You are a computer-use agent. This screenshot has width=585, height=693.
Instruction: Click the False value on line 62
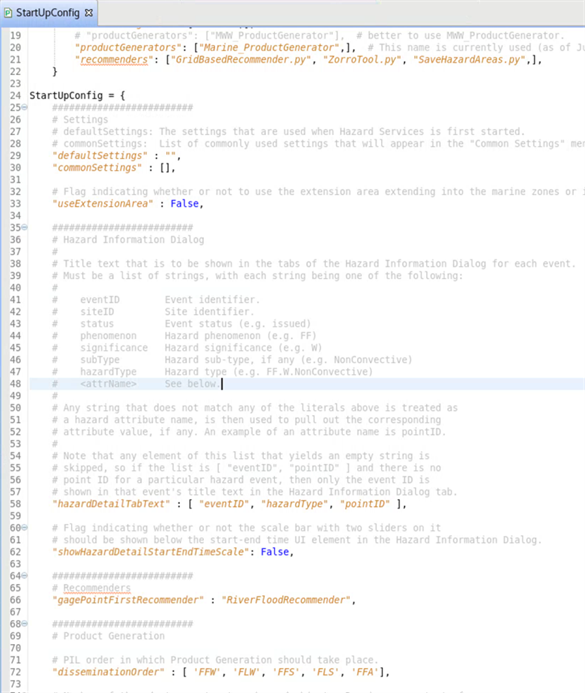click(274, 552)
